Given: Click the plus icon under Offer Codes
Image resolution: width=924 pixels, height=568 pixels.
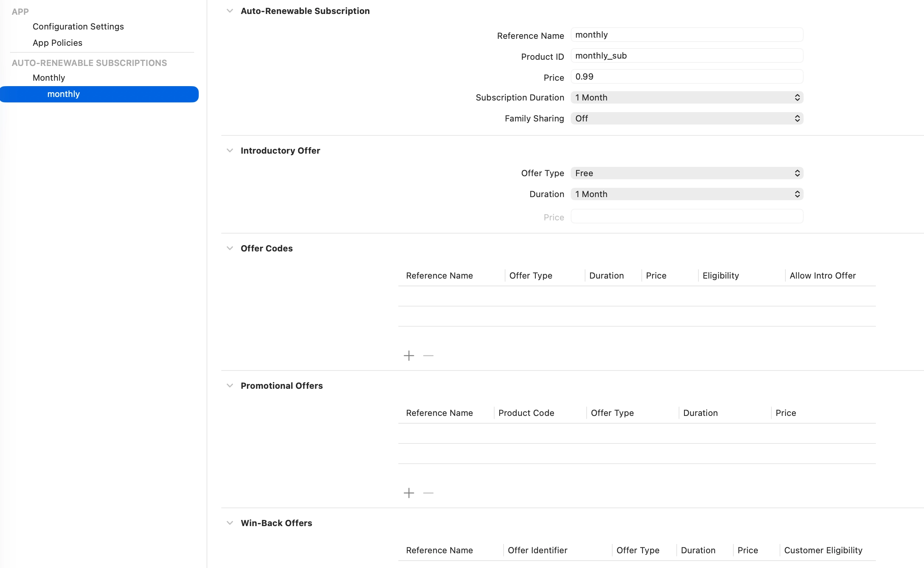Looking at the screenshot, I should [x=409, y=355].
